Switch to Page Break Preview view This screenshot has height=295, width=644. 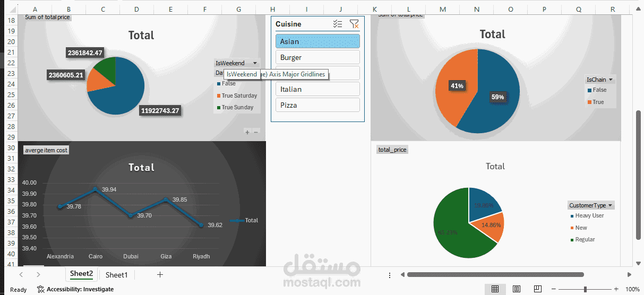pyautogui.click(x=537, y=289)
